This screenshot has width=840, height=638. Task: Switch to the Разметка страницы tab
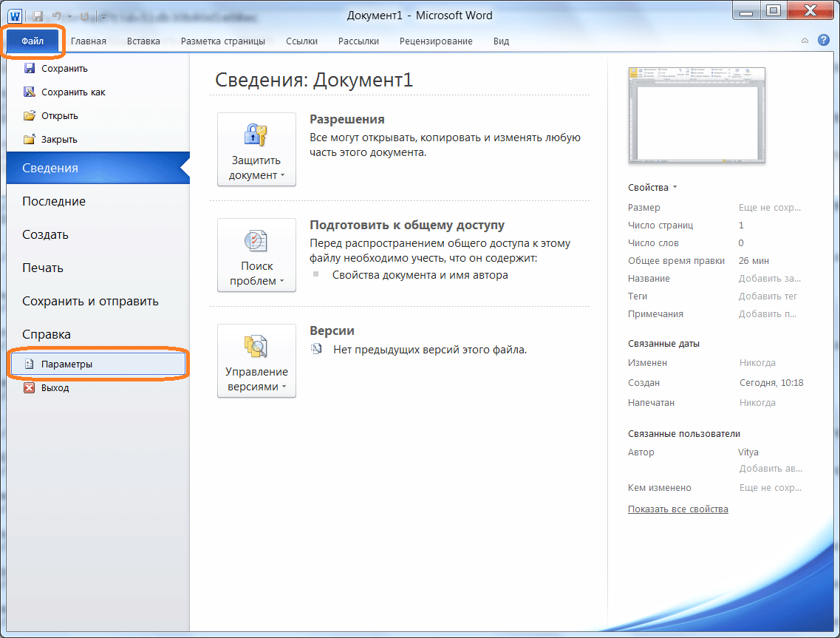point(223,41)
